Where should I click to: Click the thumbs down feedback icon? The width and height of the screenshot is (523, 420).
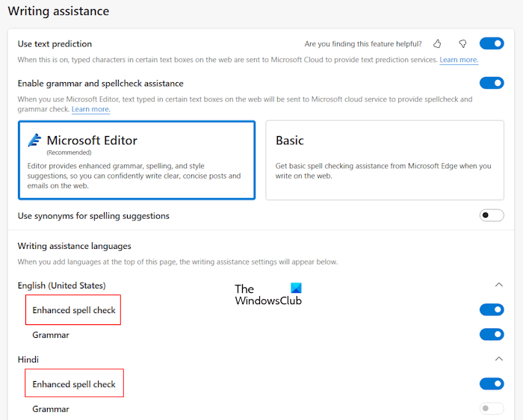(x=462, y=44)
